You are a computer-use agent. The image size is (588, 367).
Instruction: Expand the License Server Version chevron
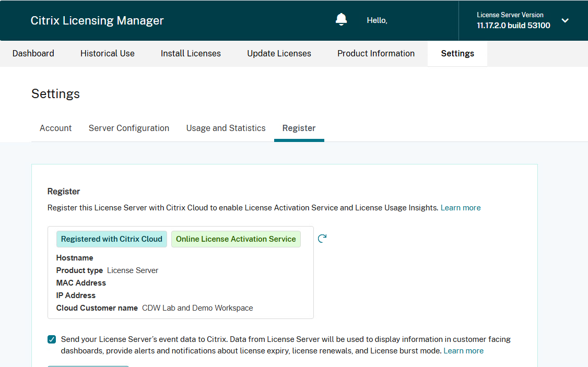click(x=565, y=20)
